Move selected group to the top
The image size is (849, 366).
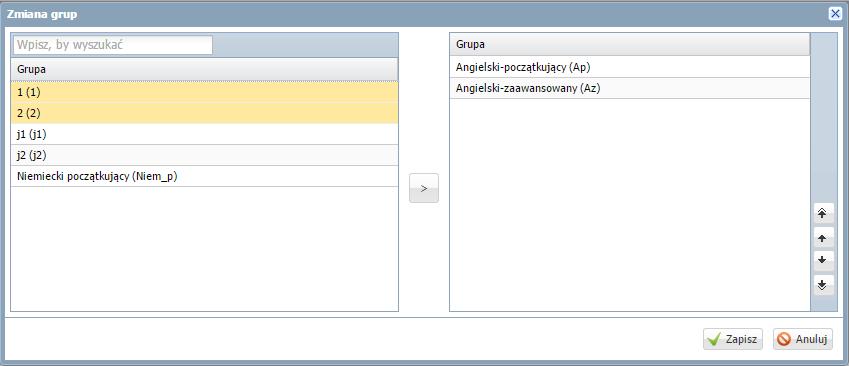pyautogui.click(x=823, y=213)
